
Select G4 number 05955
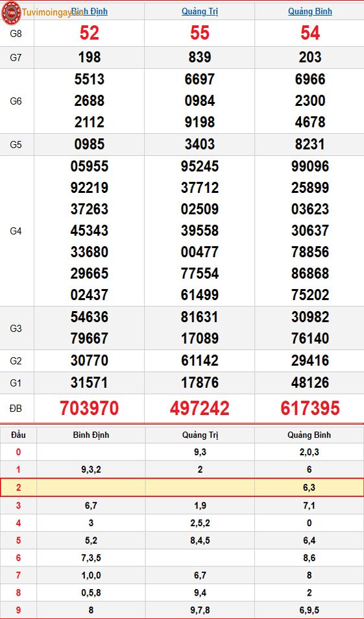pyautogui.click(x=90, y=166)
